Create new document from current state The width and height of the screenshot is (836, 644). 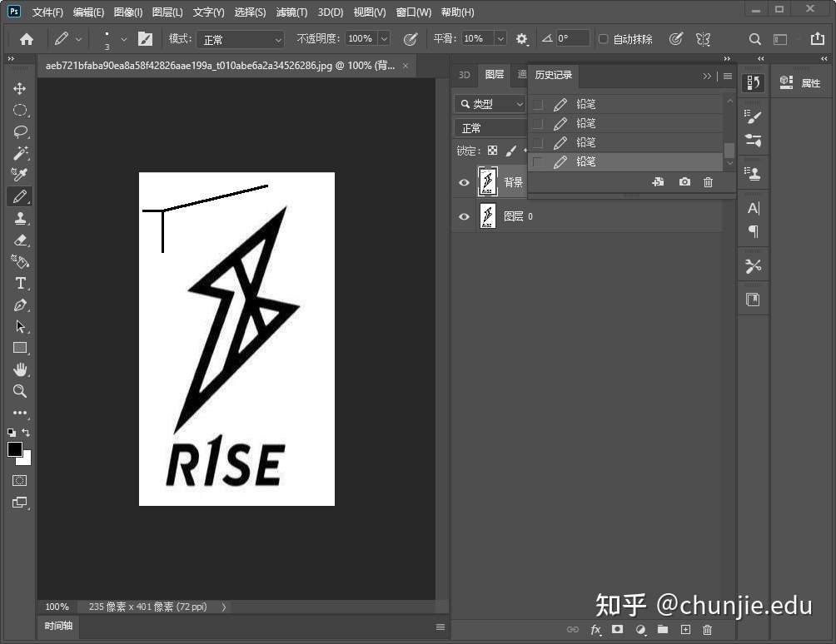click(658, 182)
